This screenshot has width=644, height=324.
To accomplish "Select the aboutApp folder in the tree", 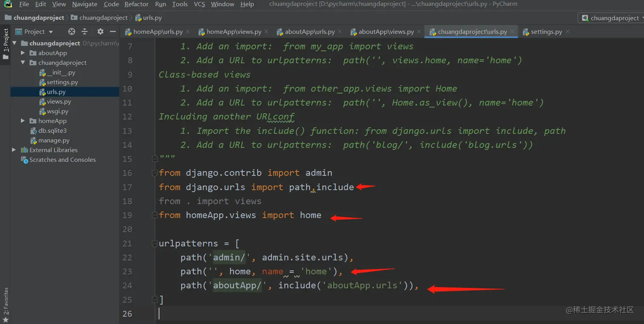I will point(52,53).
